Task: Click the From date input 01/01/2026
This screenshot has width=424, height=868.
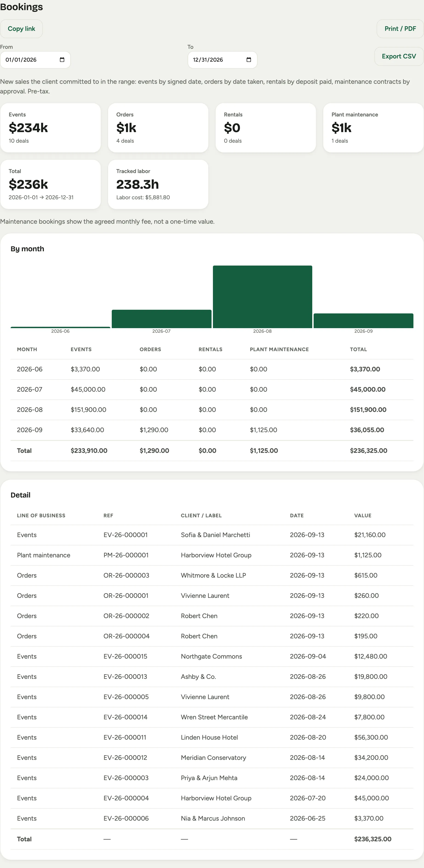Action: coord(35,60)
